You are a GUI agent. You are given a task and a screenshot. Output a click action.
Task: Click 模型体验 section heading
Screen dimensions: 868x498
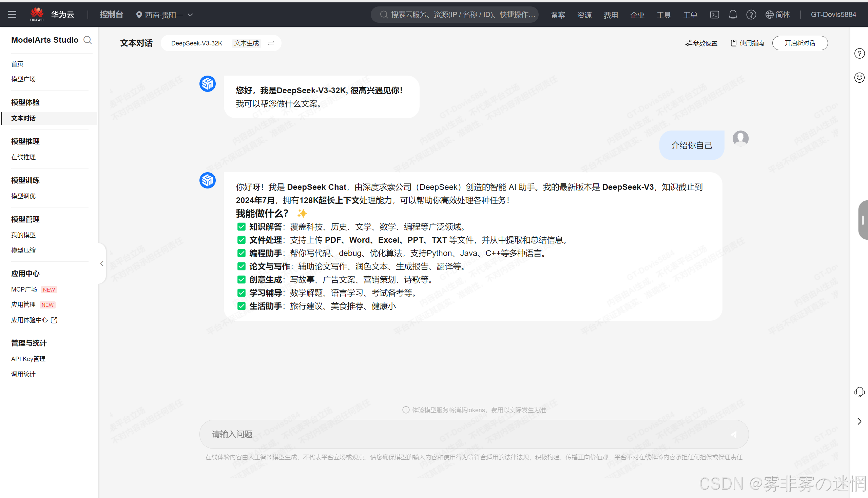25,102
